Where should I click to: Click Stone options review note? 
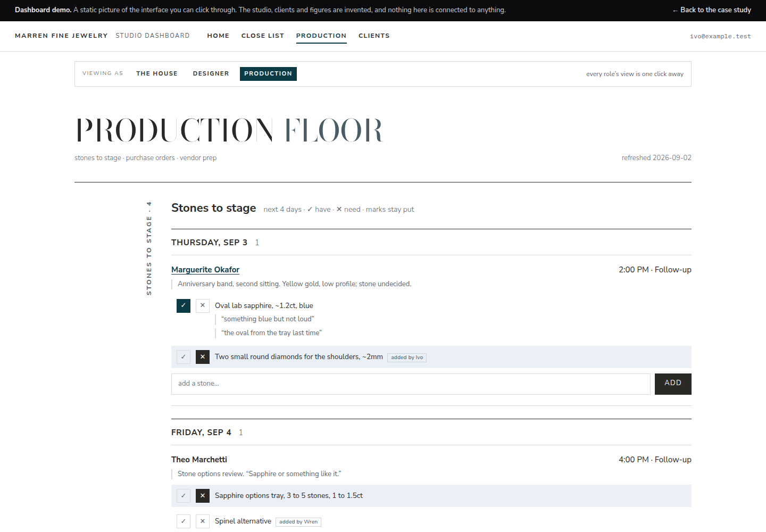tap(259, 474)
